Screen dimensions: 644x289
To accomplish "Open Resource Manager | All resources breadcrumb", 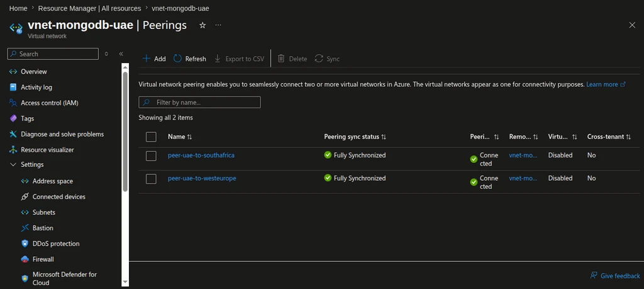I will [x=89, y=8].
